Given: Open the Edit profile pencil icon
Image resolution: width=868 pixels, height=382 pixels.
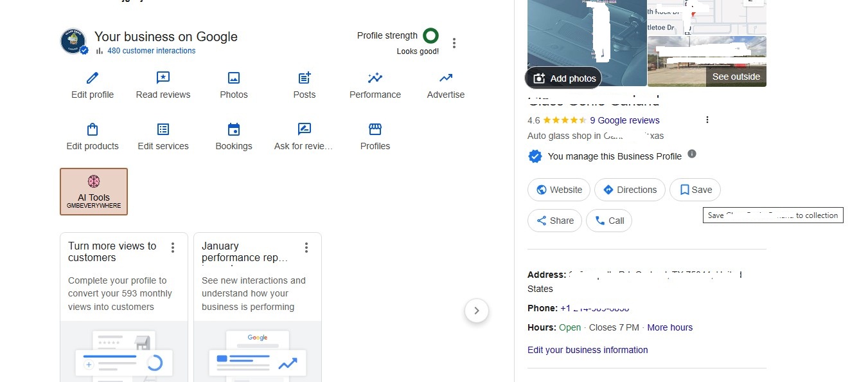Looking at the screenshot, I should point(92,78).
